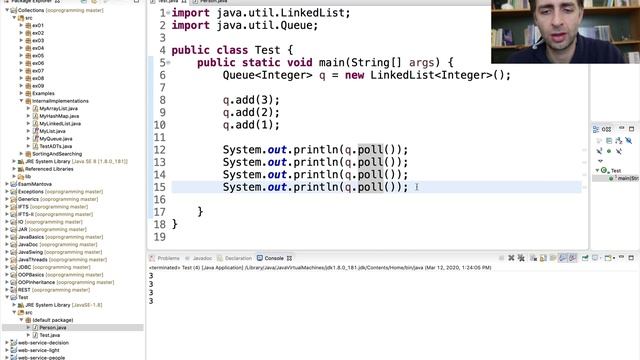
Task: Select Test.java in default package
Action: pyautogui.click(x=49, y=335)
